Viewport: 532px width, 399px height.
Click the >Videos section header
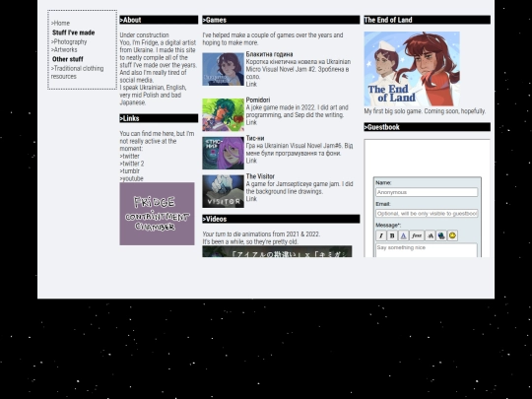coord(281,219)
